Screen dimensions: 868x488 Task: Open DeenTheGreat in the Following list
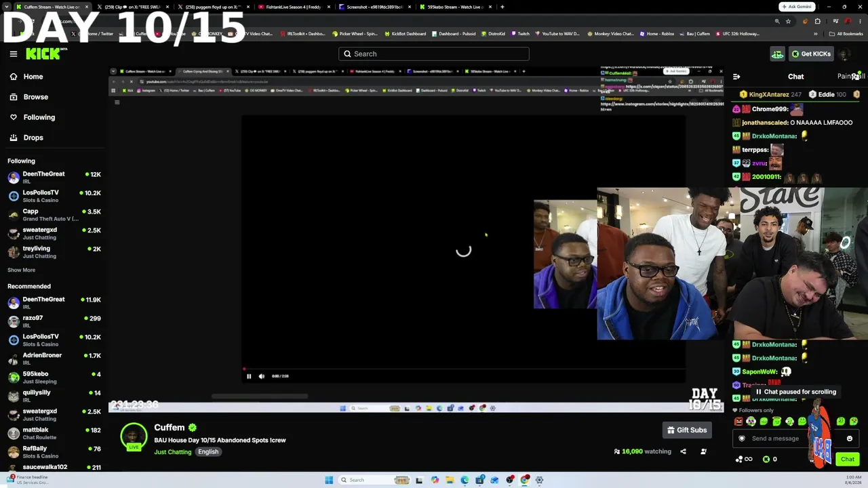tap(54, 178)
